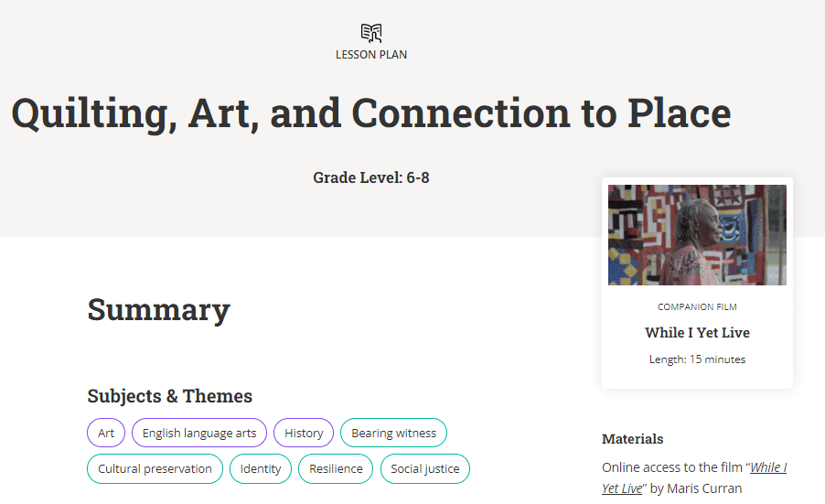Image resolution: width=825 pixels, height=504 pixels.
Task: Select the Art subject tag
Action: coord(106,433)
